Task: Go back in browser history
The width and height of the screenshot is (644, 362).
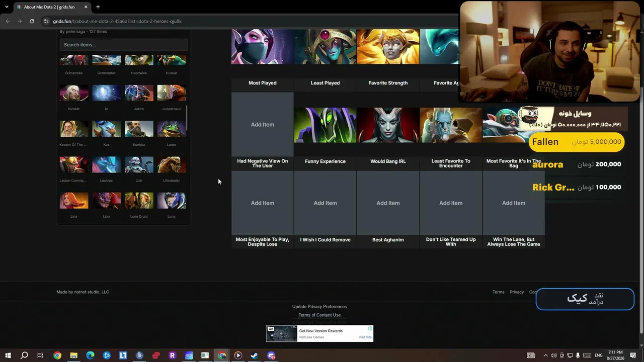Action: [x=8, y=21]
